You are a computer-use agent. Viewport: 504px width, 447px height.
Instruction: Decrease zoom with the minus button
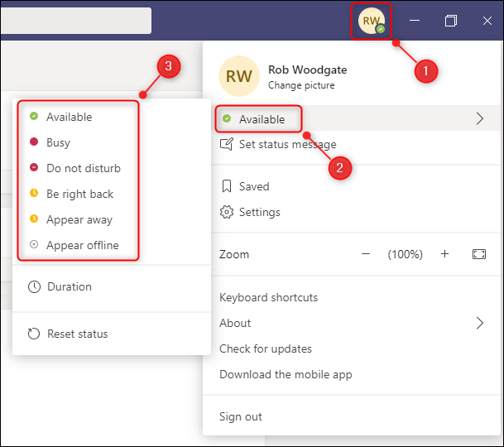click(366, 255)
